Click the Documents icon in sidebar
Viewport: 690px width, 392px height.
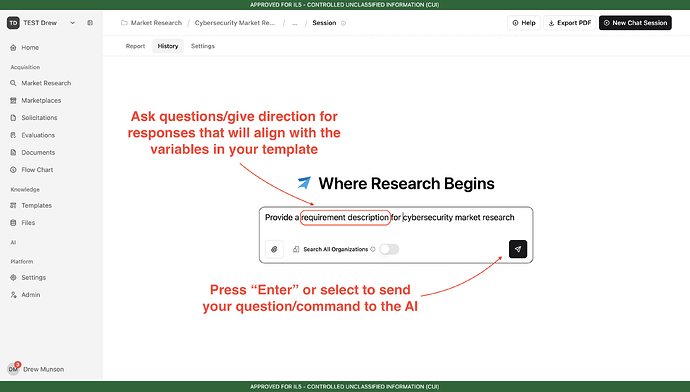13,152
